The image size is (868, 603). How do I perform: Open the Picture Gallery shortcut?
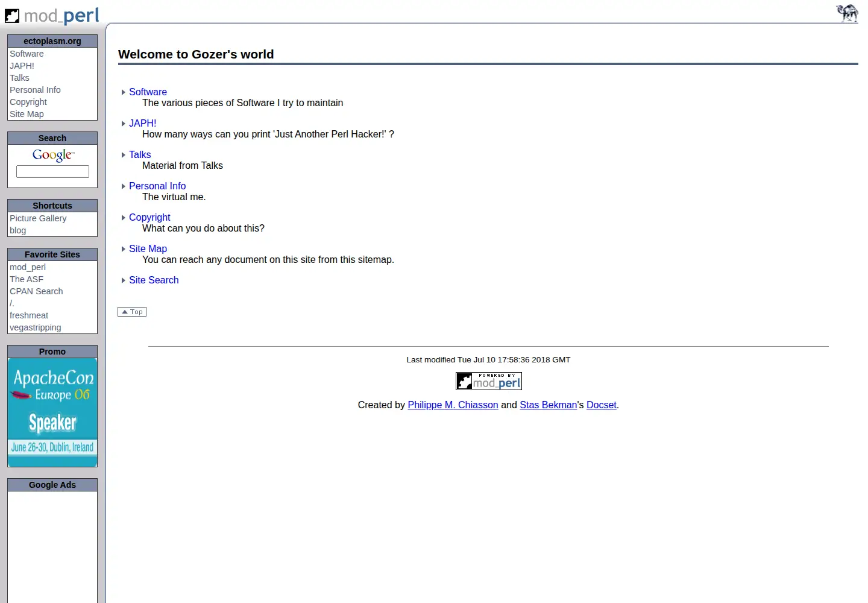point(38,218)
